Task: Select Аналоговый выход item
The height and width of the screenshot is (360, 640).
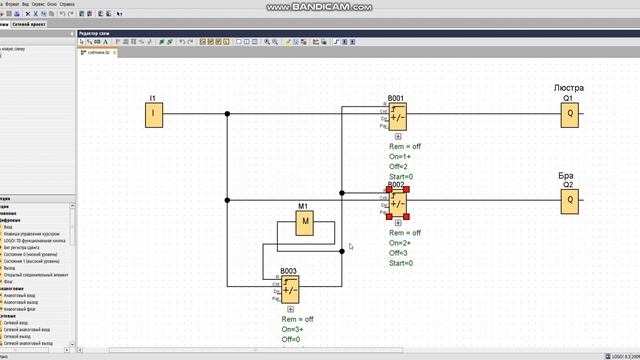Action: [20, 302]
